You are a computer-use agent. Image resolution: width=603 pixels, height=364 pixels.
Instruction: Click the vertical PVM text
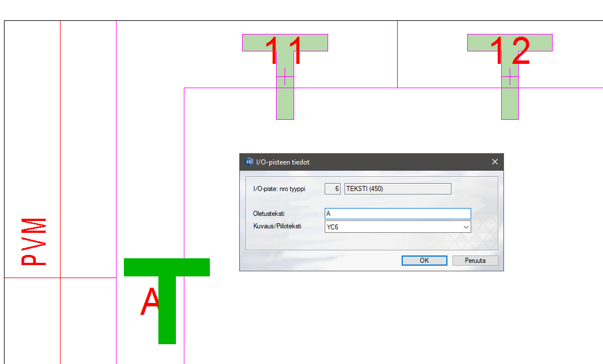(34, 242)
